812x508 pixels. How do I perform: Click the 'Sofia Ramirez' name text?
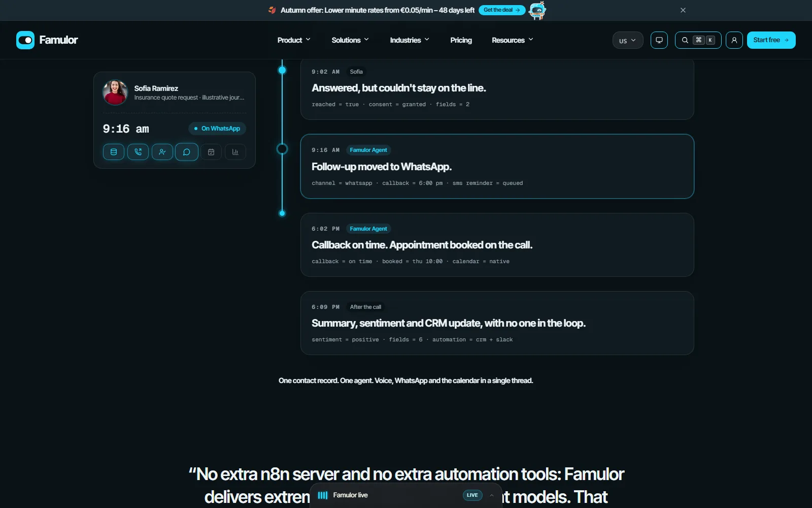156,88
